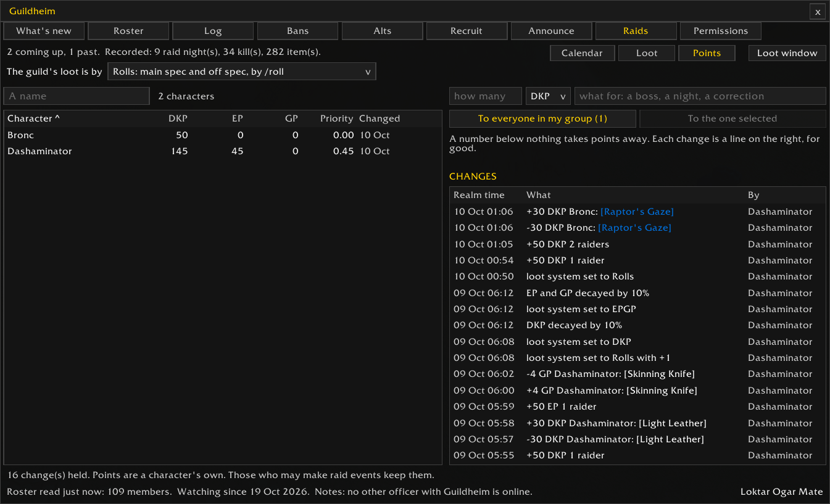This screenshot has height=504, width=830.
Task: Sort the list by Character column
Action: point(33,118)
